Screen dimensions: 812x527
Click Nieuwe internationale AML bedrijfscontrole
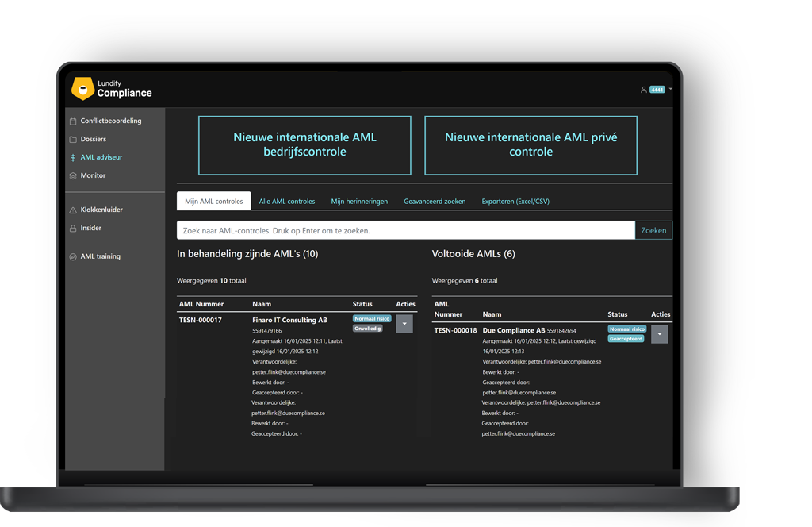304,145
